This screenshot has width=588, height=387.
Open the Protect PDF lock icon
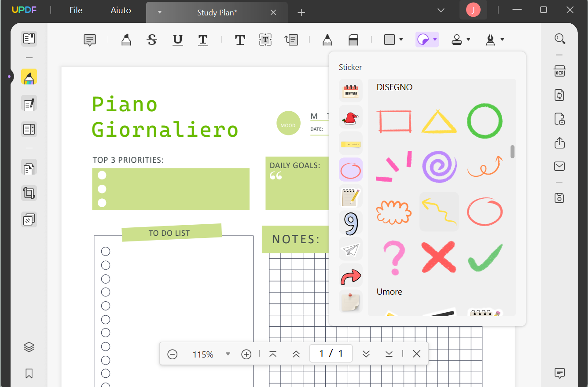(559, 119)
